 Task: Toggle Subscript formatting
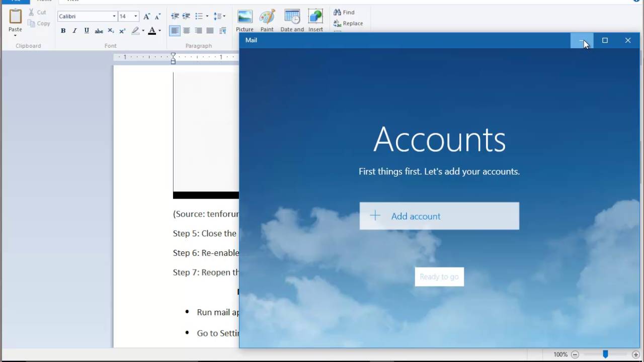pyautogui.click(x=111, y=31)
